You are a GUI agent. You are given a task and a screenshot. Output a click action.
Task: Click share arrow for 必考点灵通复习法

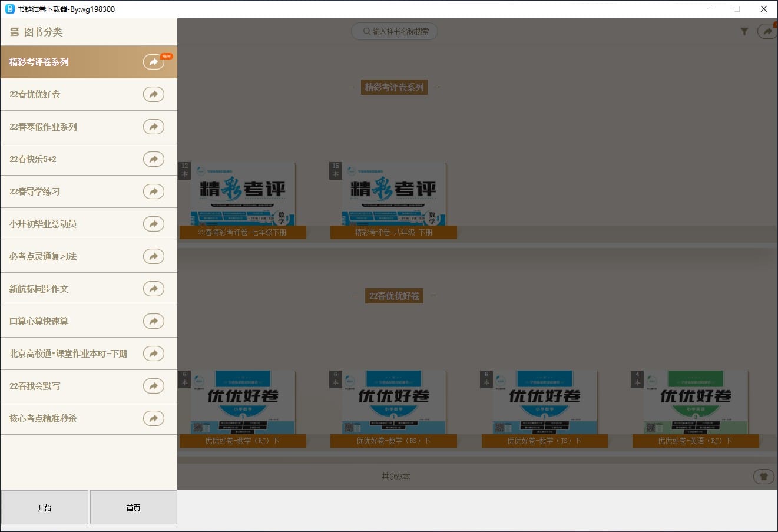(154, 256)
